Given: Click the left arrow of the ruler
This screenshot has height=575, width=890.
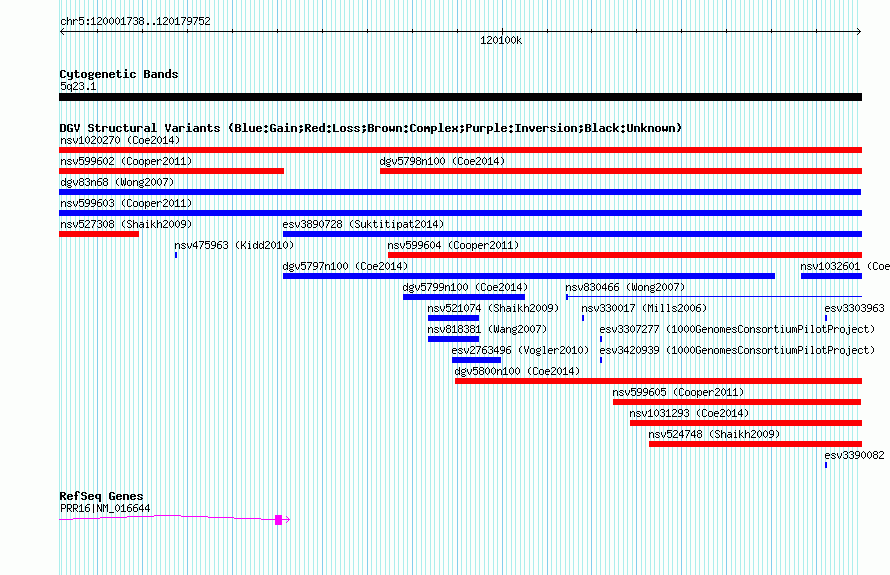Looking at the screenshot, I should click(x=62, y=32).
